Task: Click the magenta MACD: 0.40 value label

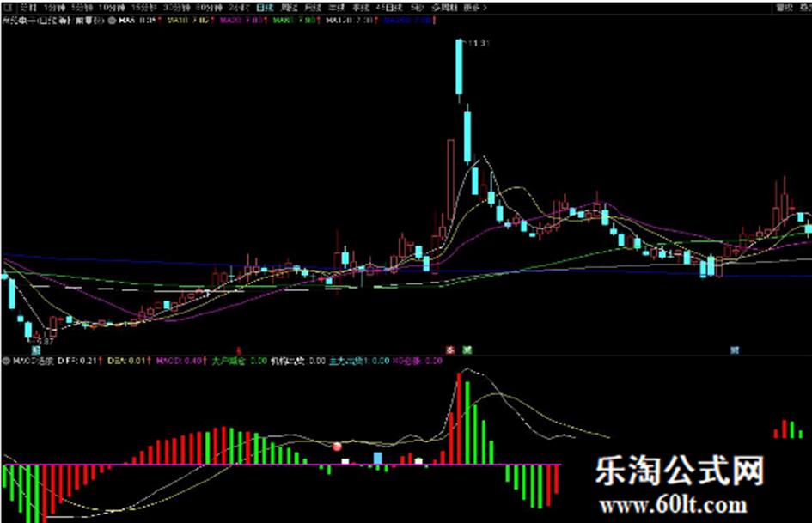Action: 181,361
